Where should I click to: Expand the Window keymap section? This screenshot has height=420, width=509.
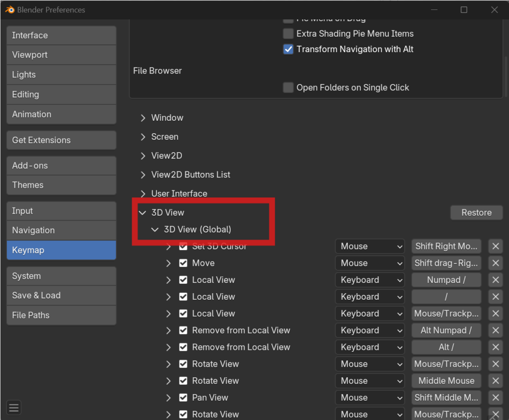tap(143, 118)
